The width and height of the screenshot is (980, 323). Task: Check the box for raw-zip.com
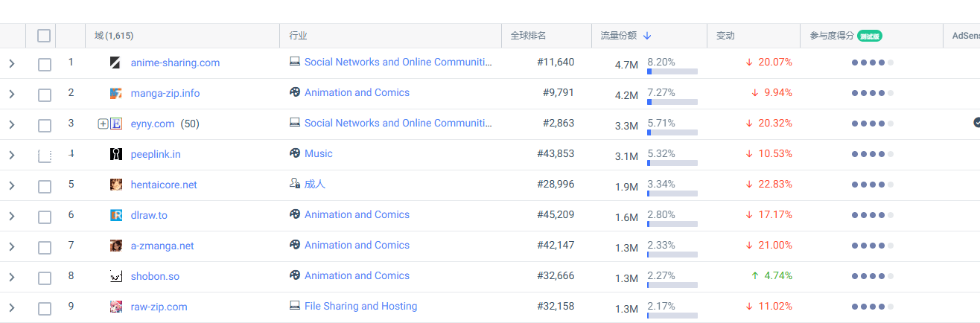(45, 309)
